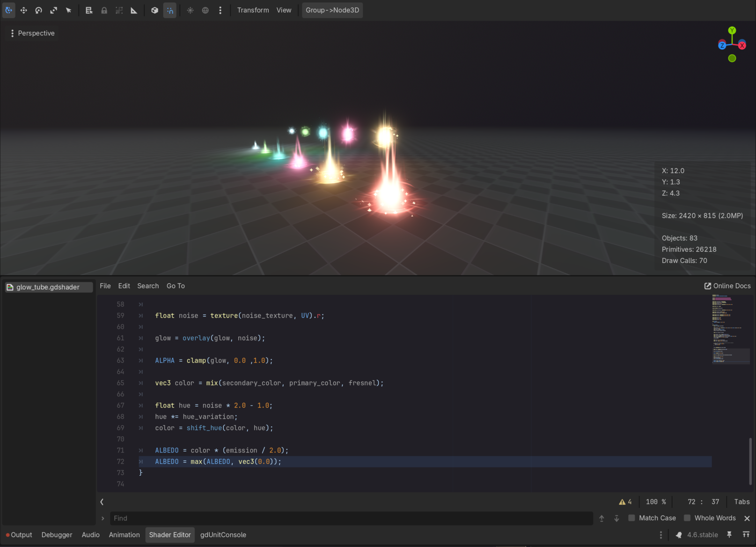Expand the replace field chevron beside Find
This screenshot has width=756, height=547.
[x=103, y=518]
